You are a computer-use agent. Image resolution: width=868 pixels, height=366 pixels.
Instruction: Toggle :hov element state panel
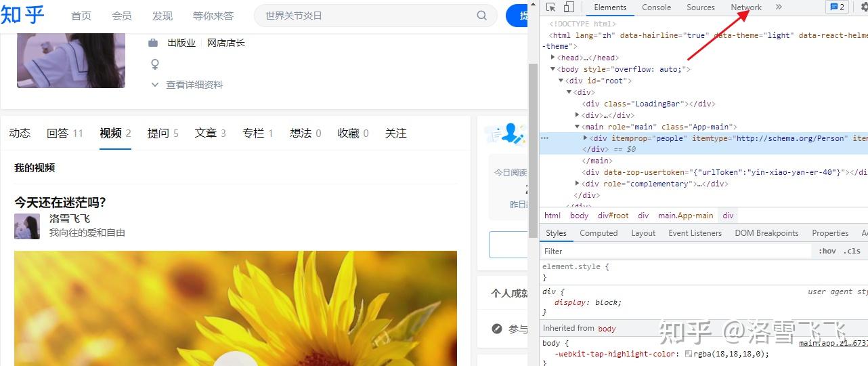click(x=827, y=251)
